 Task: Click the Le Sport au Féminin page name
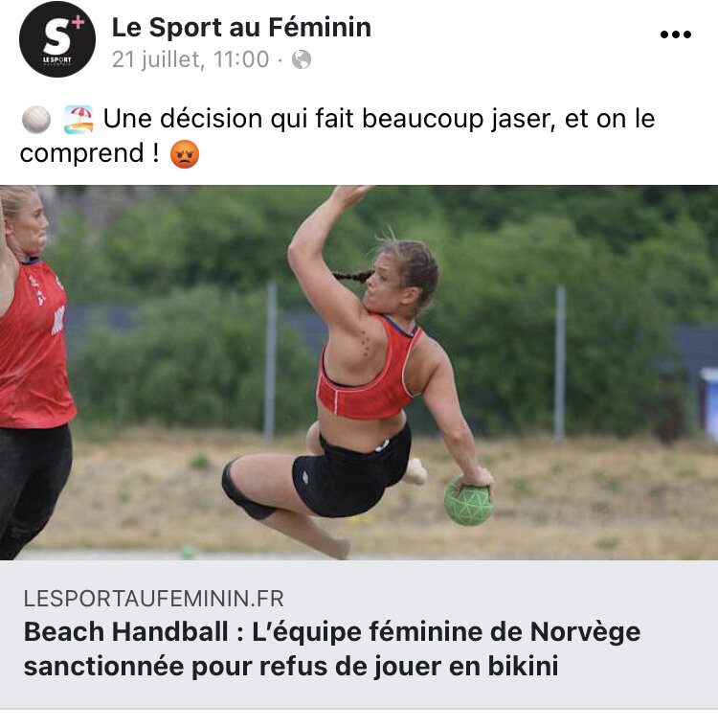(x=241, y=27)
